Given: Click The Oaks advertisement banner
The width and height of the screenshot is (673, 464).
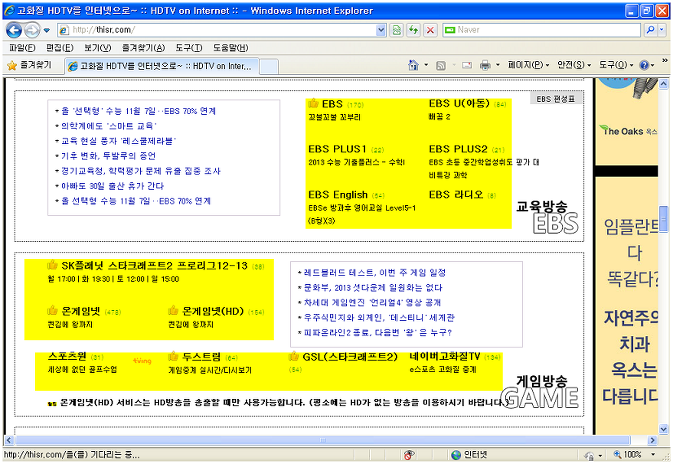Looking at the screenshot, I should [x=626, y=121].
